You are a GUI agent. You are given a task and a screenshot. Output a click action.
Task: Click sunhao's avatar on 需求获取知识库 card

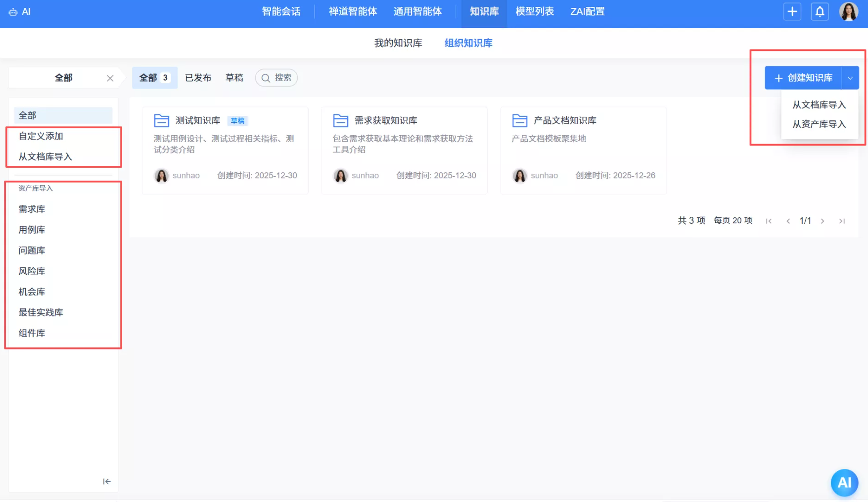(x=340, y=175)
